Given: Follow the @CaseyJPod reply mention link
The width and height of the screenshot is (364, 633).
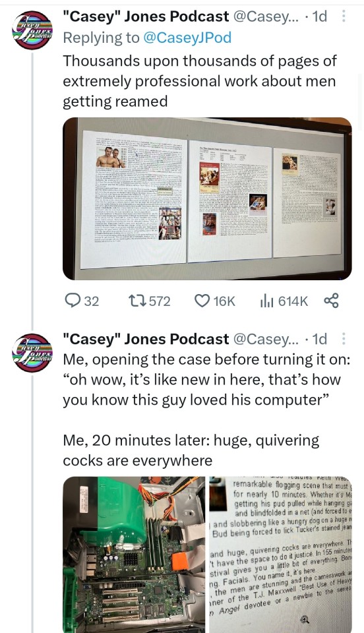Looking at the screenshot, I should point(188,37).
